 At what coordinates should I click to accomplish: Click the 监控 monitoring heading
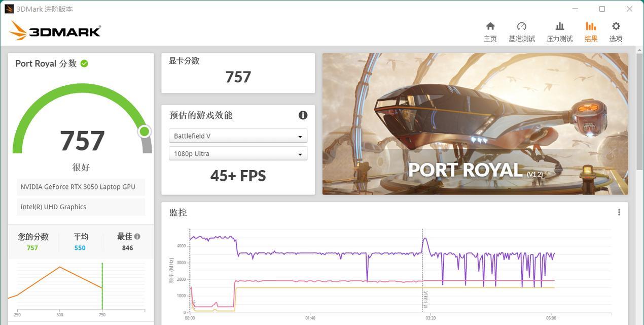(178, 212)
